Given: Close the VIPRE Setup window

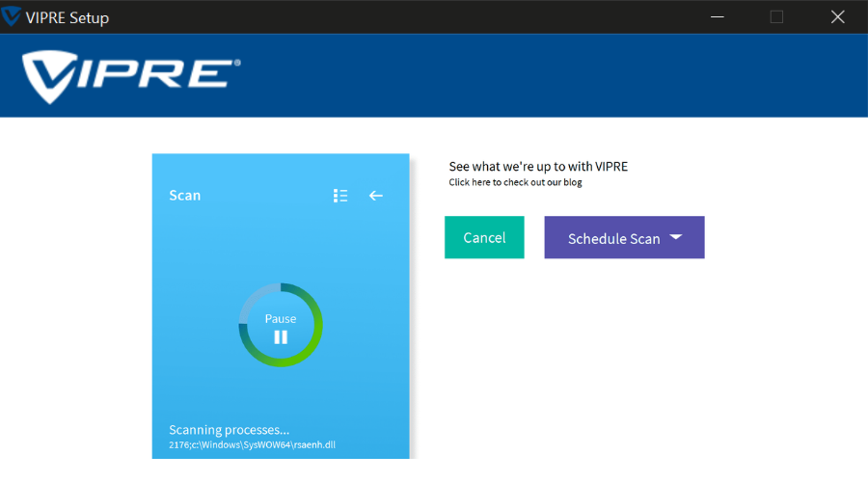Looking at the screenshot, I should click(x=837, y=17).
